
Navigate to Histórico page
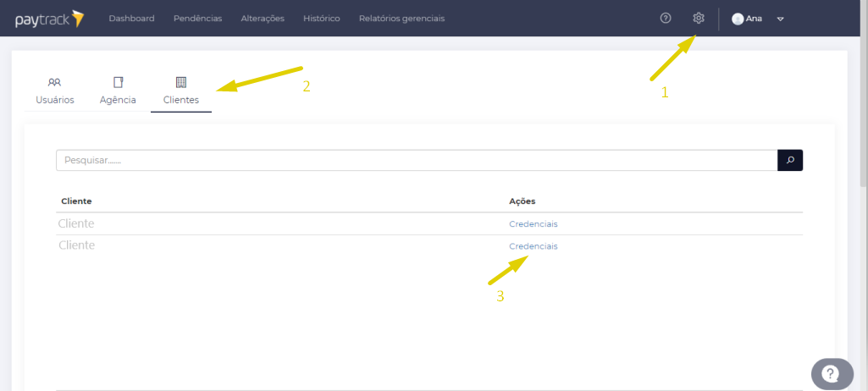coord(322,19)
